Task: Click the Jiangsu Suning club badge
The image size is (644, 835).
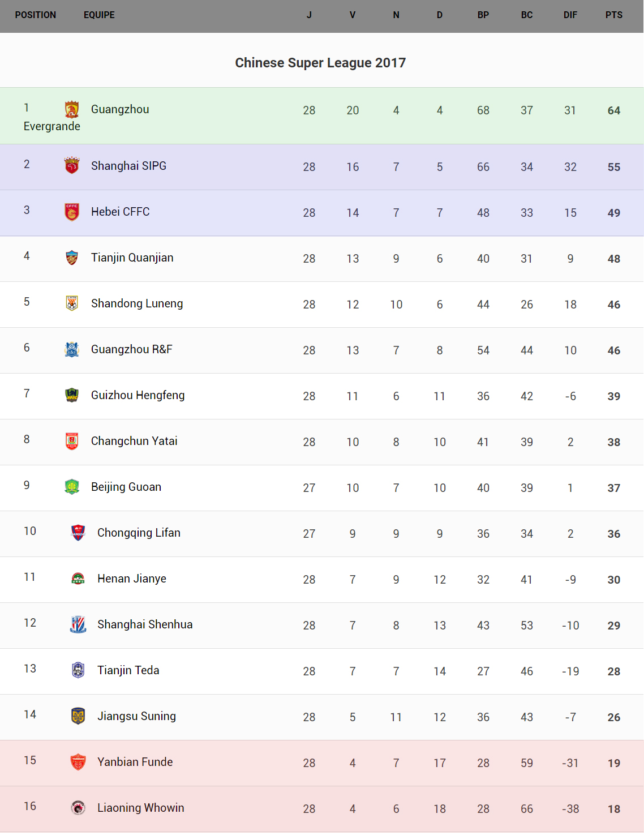Action: pyautogui.click(x=78, y=716)
